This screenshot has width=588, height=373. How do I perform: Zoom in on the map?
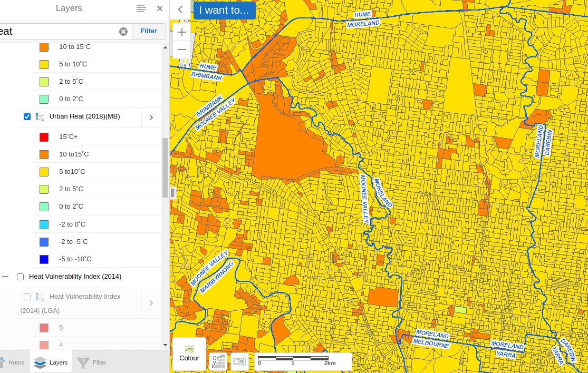point(181,32)
